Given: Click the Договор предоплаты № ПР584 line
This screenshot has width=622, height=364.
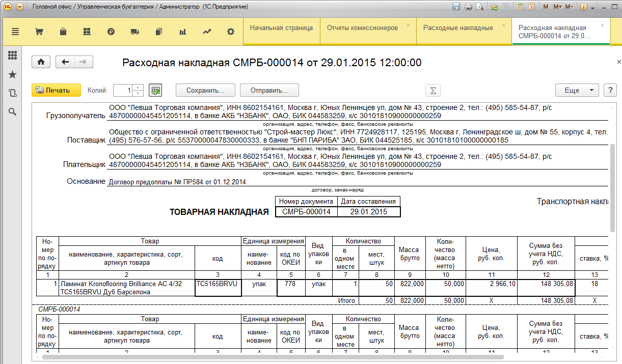Looking at the screenshot, I should point(177,182).
